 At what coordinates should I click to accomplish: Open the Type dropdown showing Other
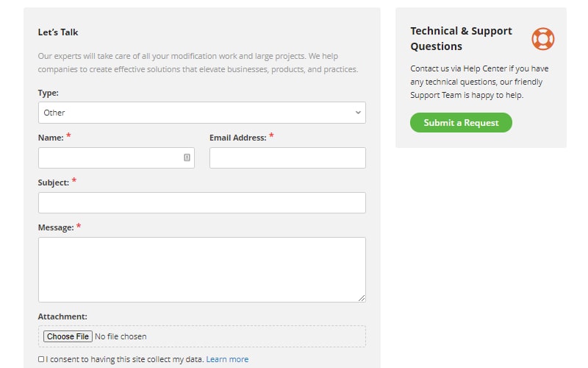(201, 113)
